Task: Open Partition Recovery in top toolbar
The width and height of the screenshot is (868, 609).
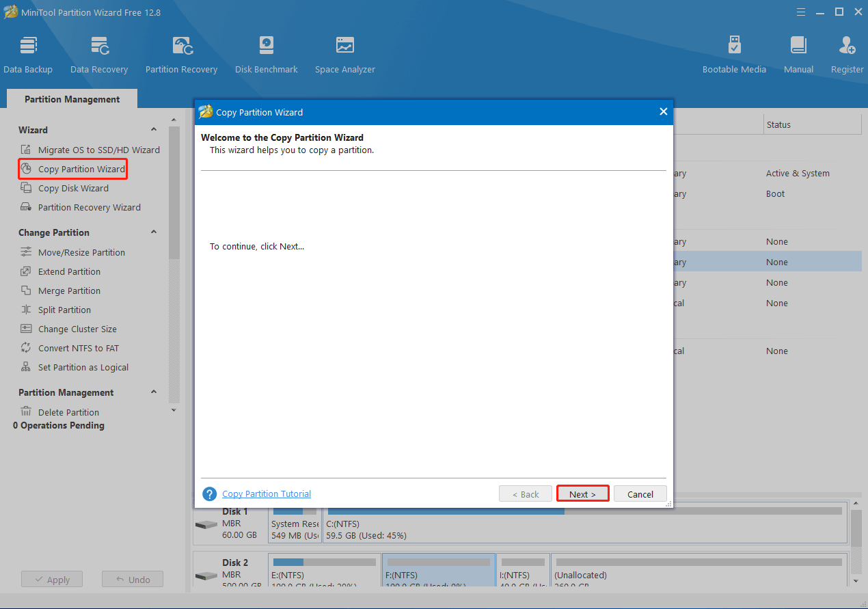Action: 181,55
